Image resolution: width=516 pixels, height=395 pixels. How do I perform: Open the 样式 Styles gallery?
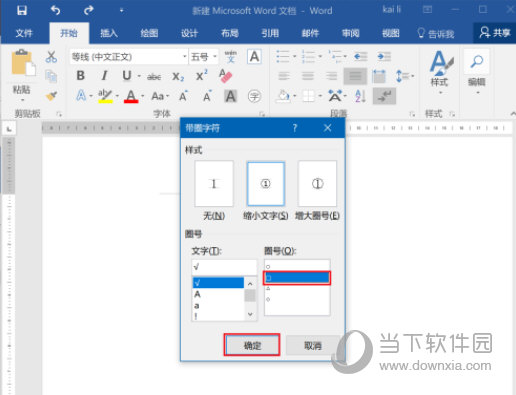[x=440, y=72]
